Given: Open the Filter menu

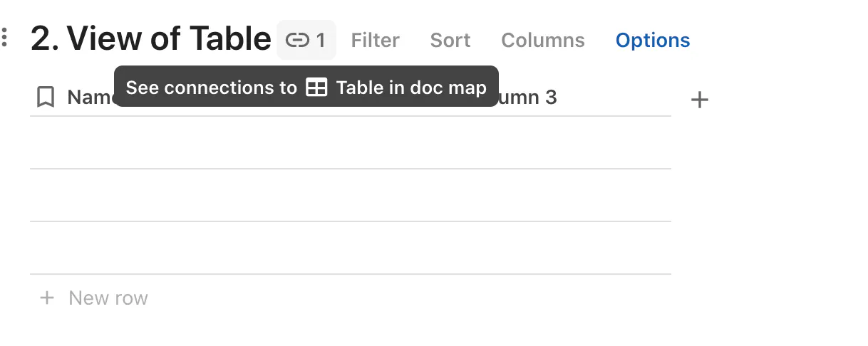Looking at the screenshot, I should point(375,41).
